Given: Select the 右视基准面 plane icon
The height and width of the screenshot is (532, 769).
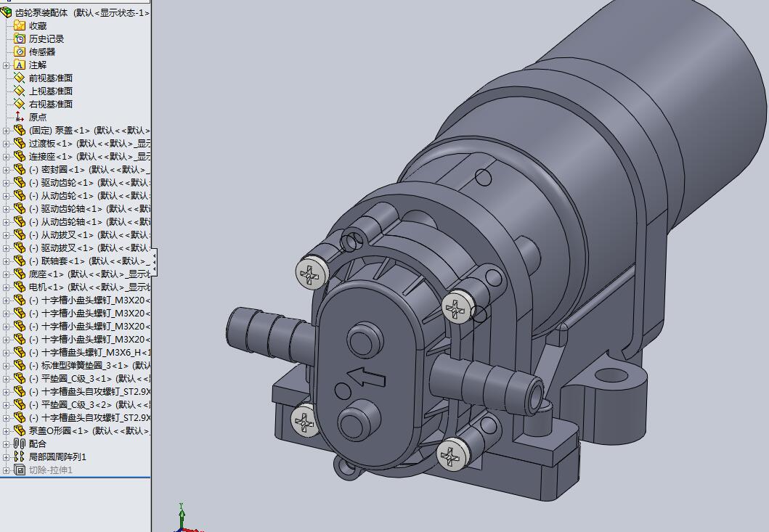Looking at the screenshot, I should pos(19,104).
